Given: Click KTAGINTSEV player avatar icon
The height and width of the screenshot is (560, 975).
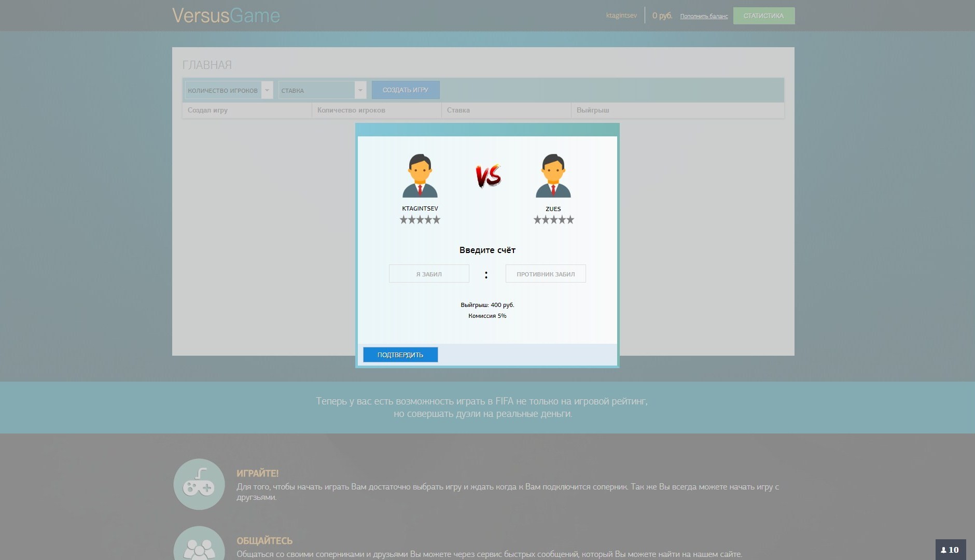Looking at the screenshot, I should [420, 176].
